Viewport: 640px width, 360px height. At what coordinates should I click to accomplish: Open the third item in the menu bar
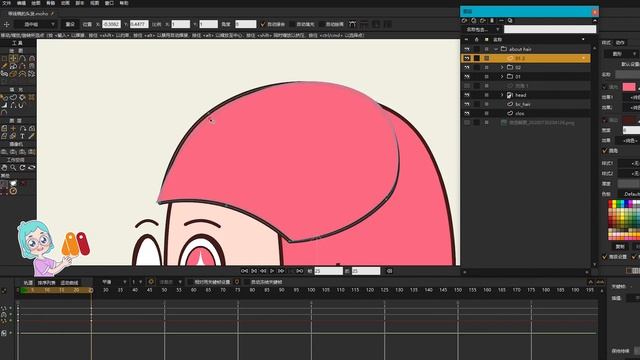click(x=36, y=3)
